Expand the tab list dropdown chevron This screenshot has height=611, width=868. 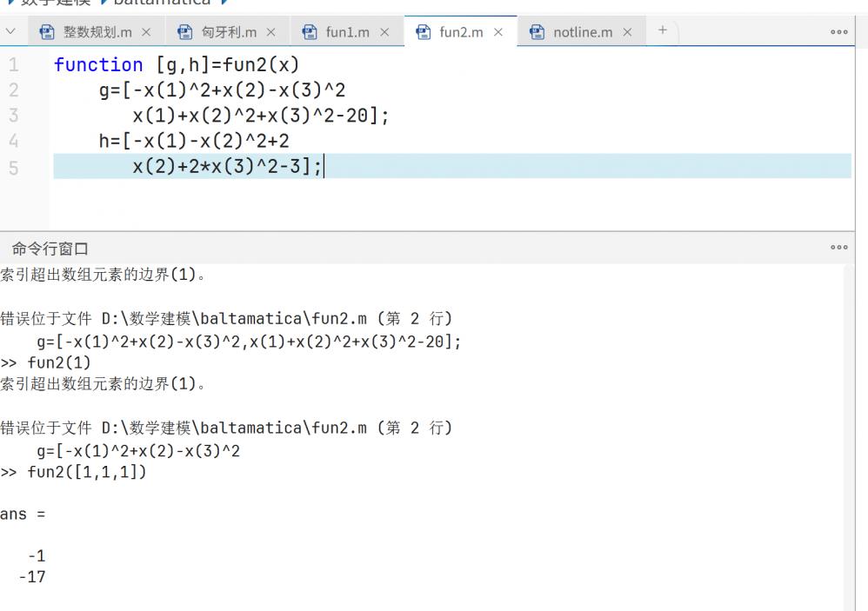10,32
